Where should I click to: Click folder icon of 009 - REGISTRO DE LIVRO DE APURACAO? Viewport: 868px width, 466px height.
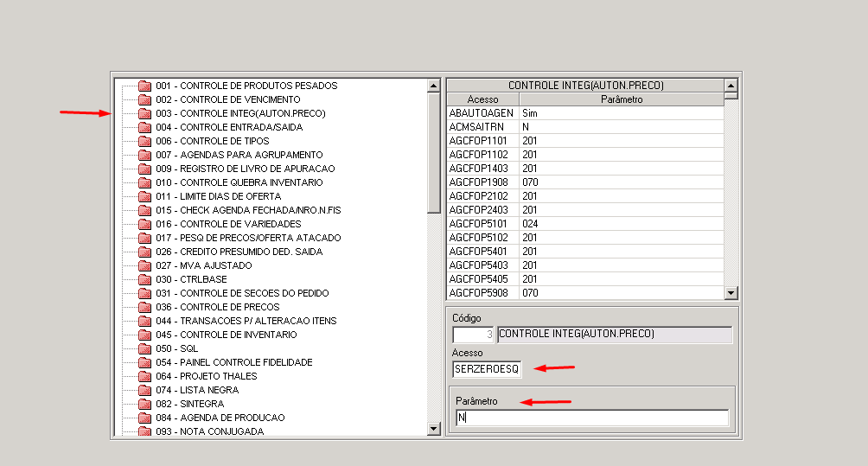[144, 169]
